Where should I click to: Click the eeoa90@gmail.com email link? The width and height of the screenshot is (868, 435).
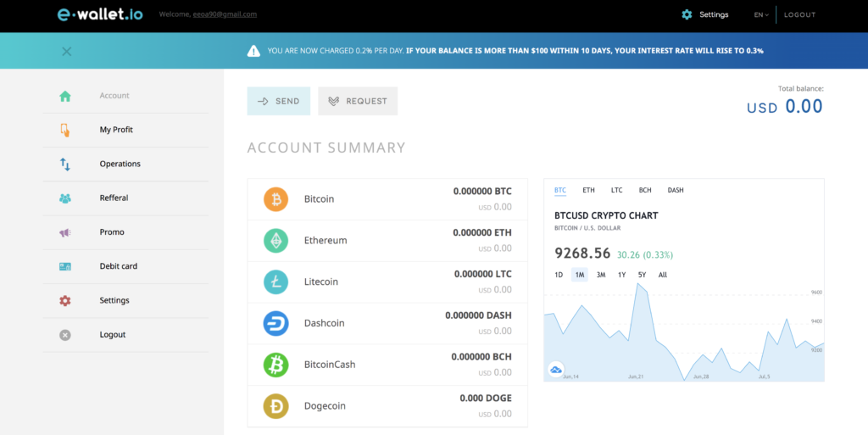click(225, 14)
